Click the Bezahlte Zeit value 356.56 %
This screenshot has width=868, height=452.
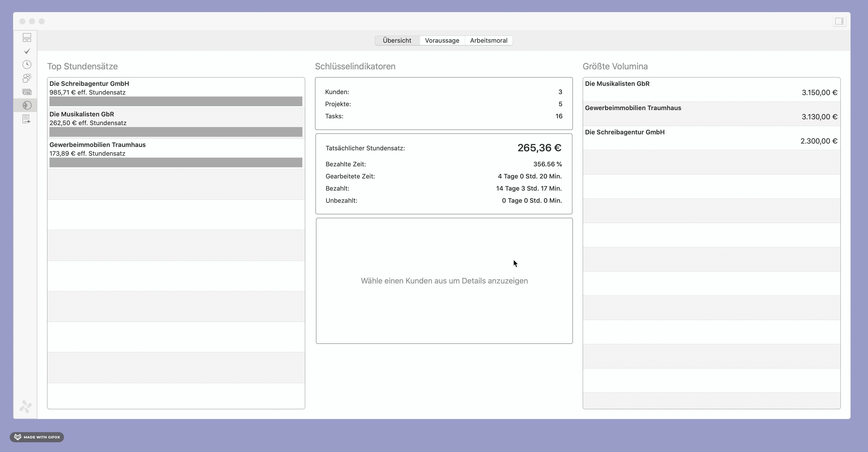[x=547, y=164]
